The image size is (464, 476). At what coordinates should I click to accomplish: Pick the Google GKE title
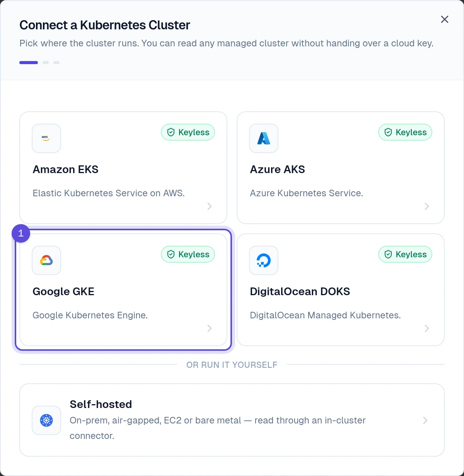point(63,291)
